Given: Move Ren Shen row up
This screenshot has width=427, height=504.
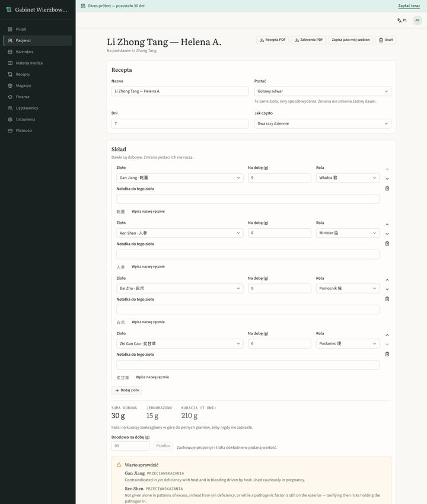Looking at the screenshot, I should (x=387, y=224).
